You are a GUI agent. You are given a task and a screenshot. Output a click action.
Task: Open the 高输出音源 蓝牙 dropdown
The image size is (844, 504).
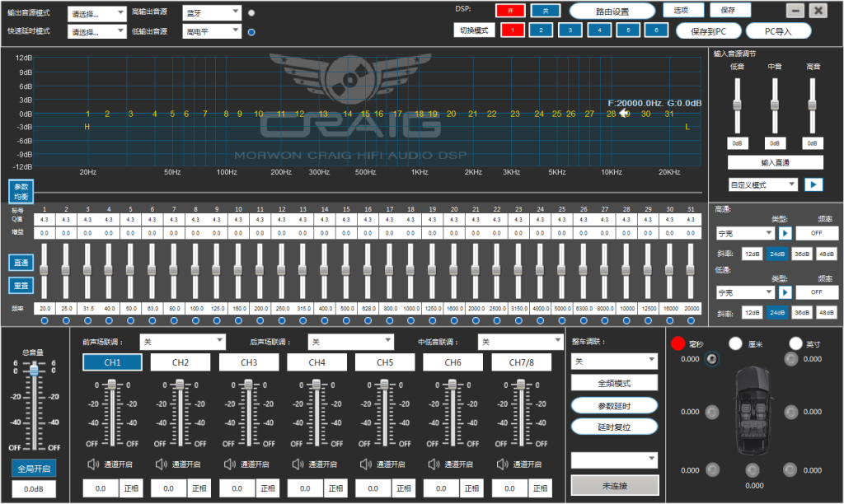coord(212,12)
